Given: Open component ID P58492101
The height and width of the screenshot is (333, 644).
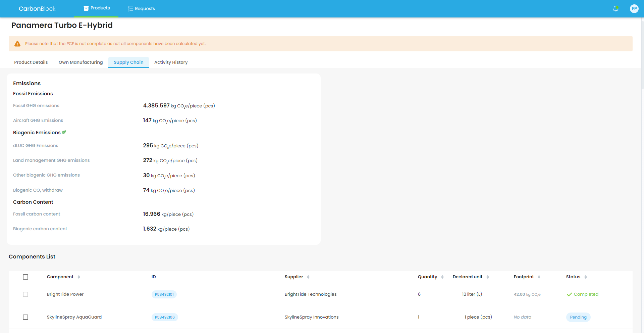Looking at the screenshot, I should pos(164,294).
